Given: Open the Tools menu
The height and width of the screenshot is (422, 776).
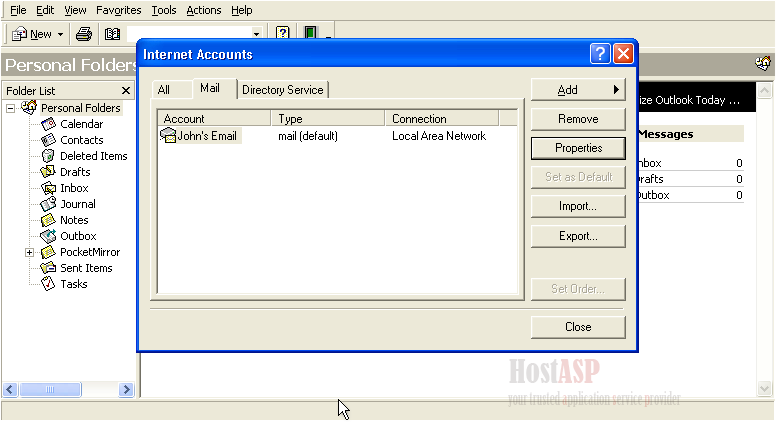Looking at the screenshot, I should (x=164, y=10).
